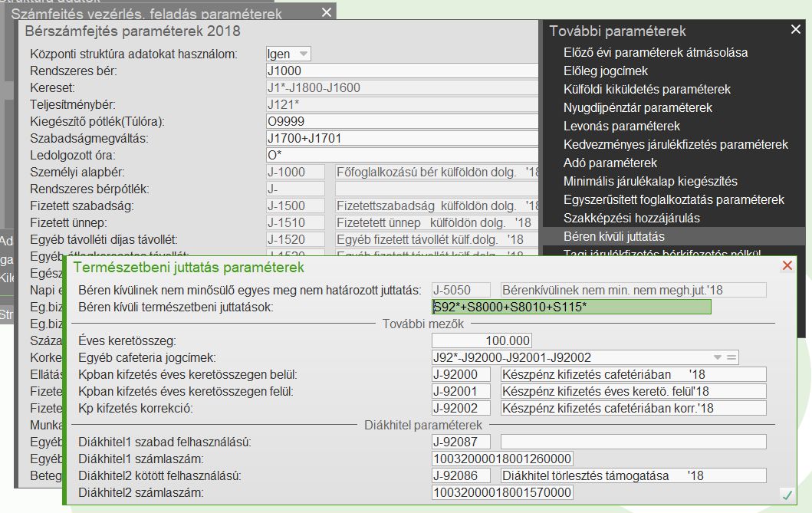Select the highlighted Béren kívüli juttatás entry

tap(672, 236)
